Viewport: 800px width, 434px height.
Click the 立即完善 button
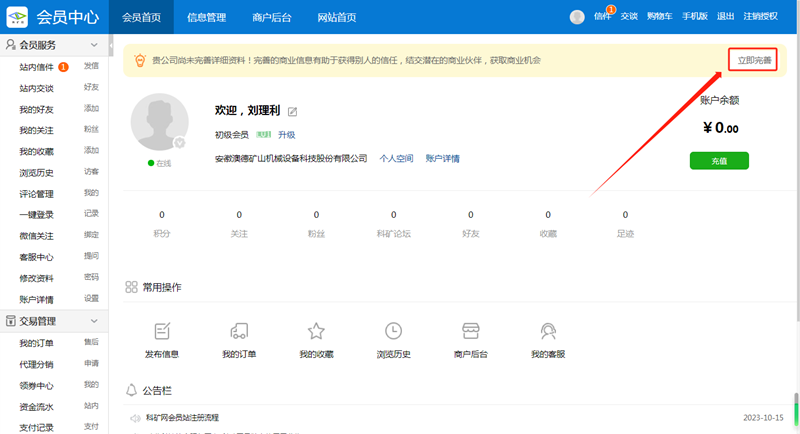click(x=754, y=60)
